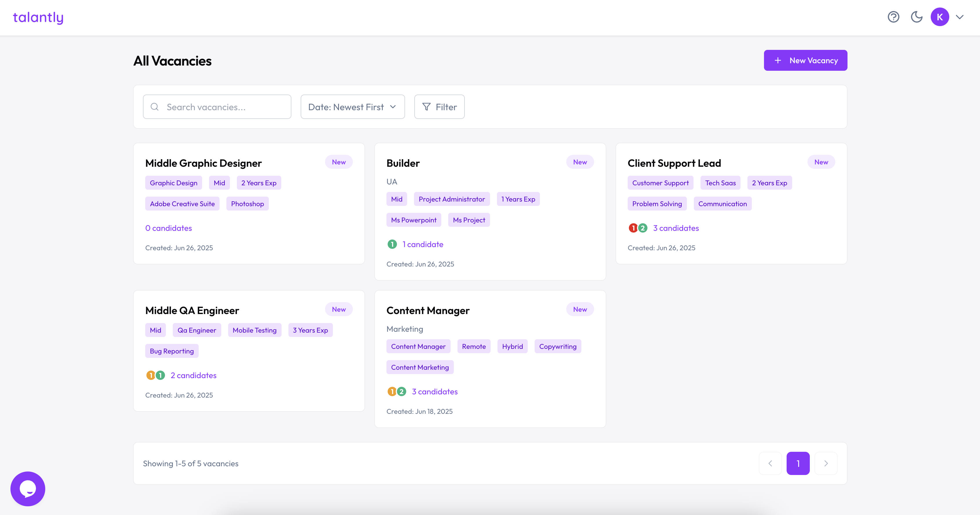Go to next page arrow
This screenshot has height=515, width=980.
coord(826,463)
